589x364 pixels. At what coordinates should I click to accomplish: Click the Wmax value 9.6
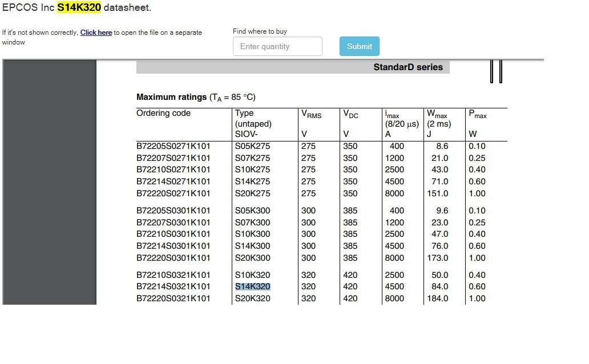(x=442, y=211)
